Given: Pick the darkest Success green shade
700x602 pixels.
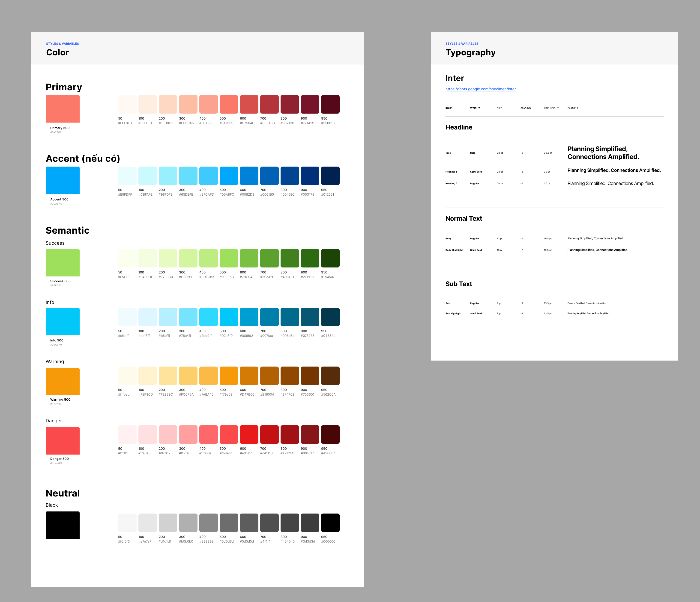Looking at the screenshot, I should click(330, 258).
